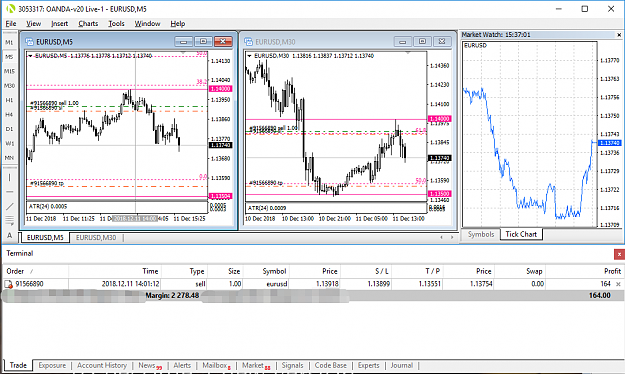The image size is (625, 374).
Task: Open the Trade tab in Terminal
Action: pos(18,365)
